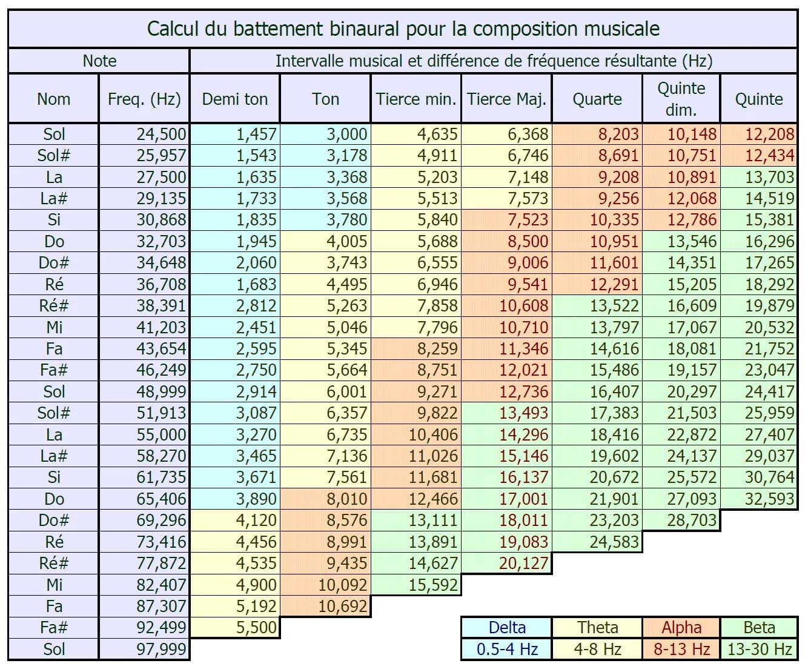This screenshot has width=808, height=672.
Task: Select the 'Freq. (Hz)' header cell
Action: 144,99
